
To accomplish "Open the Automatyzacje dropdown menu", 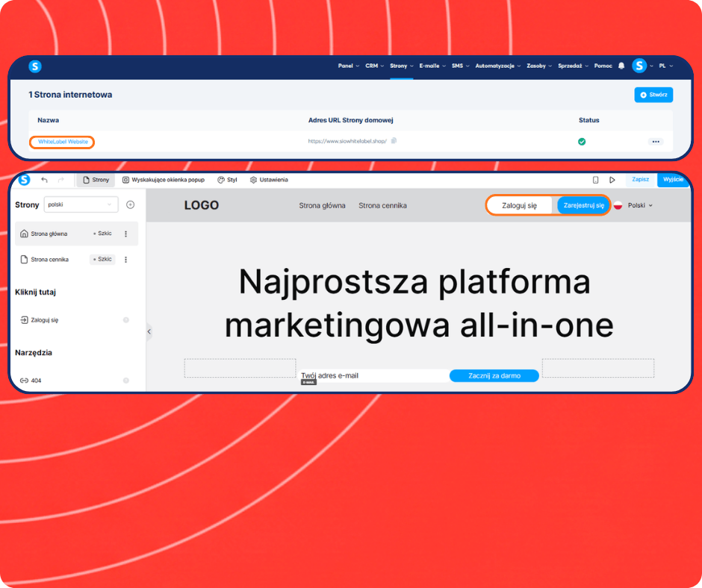I will (x=498, y=66).
